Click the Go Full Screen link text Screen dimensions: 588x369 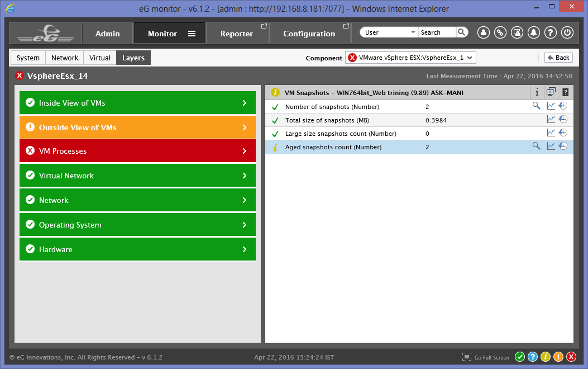point(491,357)
